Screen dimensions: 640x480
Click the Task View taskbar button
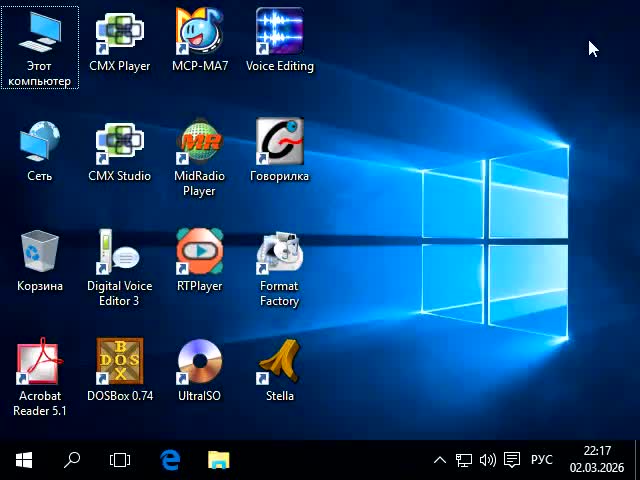(x=120, y=460)
